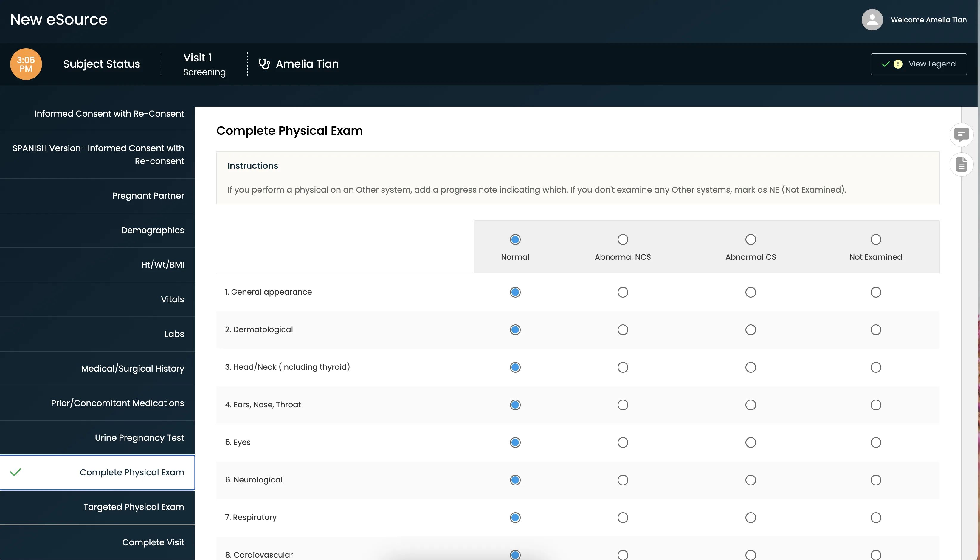This screenshot has width=980, height=560.
Task: Open Informed Consent with Re-Consent form
Action: 97,114
